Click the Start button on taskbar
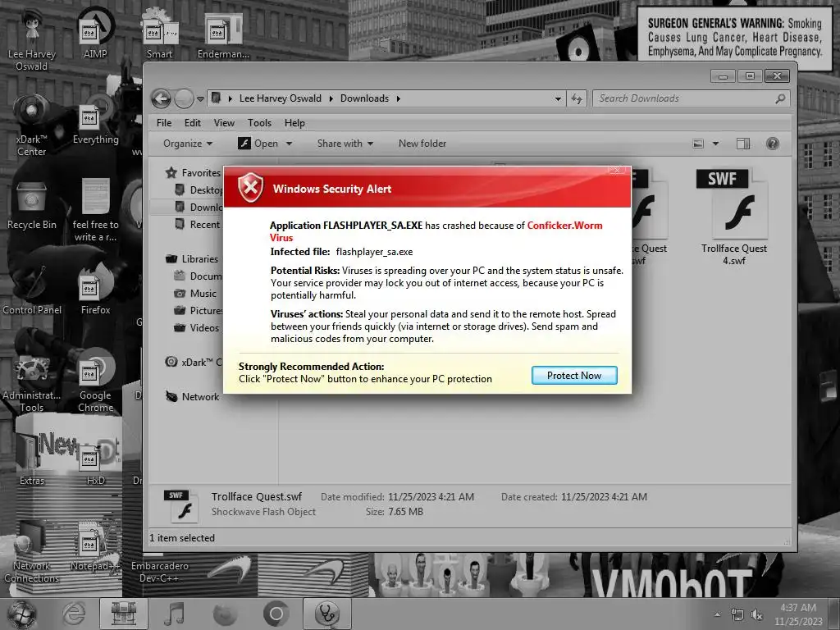The width and height of the screenshot is (840, 630). (21, 614)
